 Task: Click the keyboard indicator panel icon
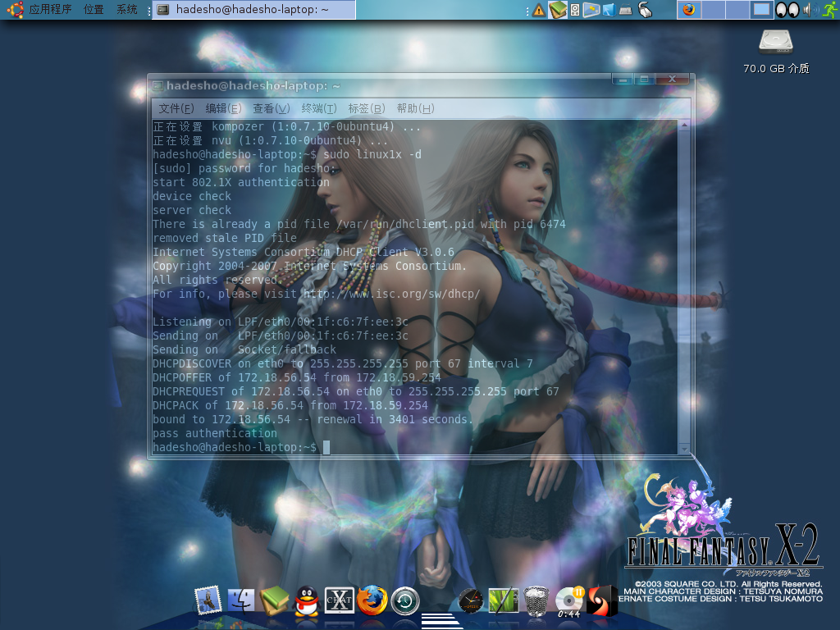coord(626,11)
